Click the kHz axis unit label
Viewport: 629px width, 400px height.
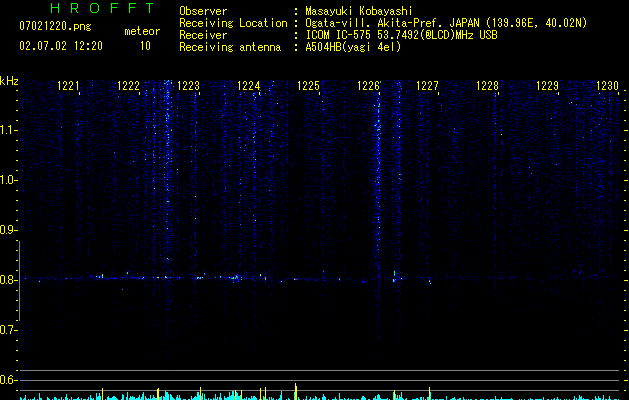click(9, 81)
